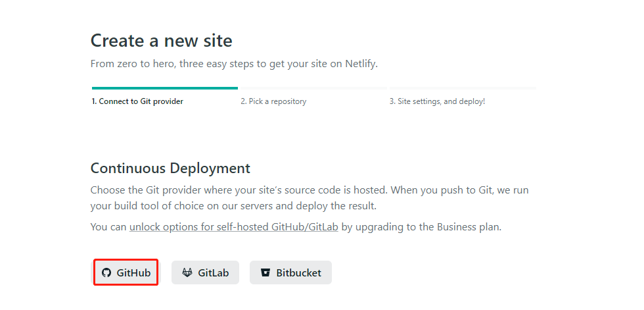The image size is (644, 310).
Task: Open the unlock self-hosted GitHub/GitLab options link
Action: 233,227
